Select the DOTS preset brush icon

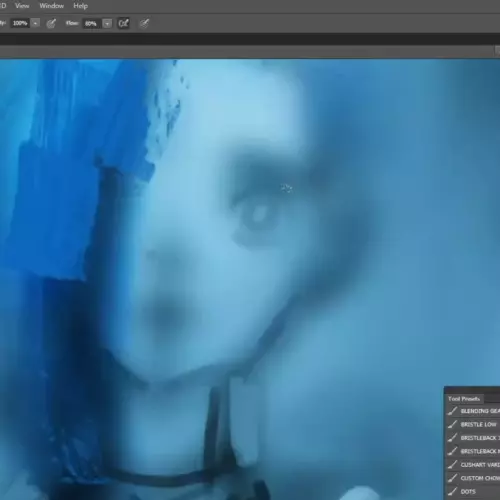pos(452,491)
